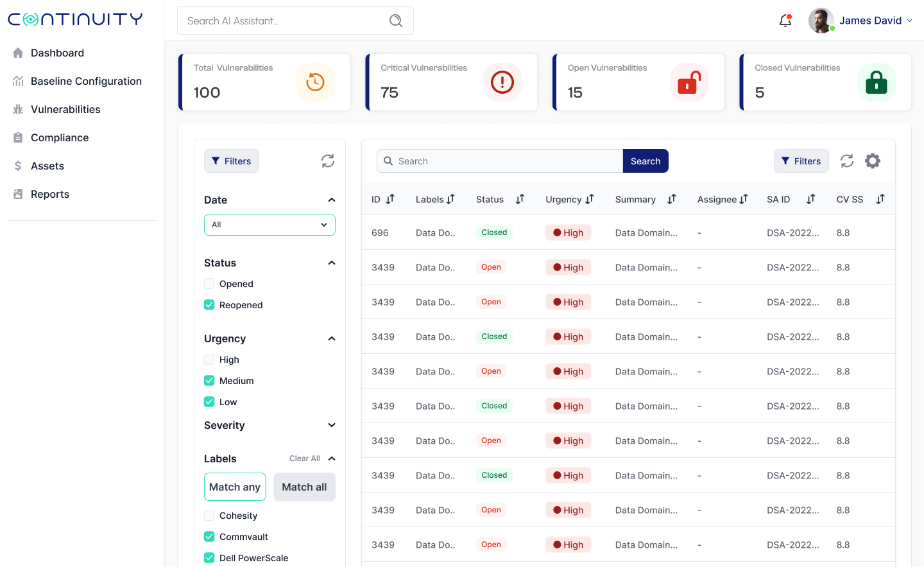Open the Dashboard from the sidebar

tap(58, 53)
